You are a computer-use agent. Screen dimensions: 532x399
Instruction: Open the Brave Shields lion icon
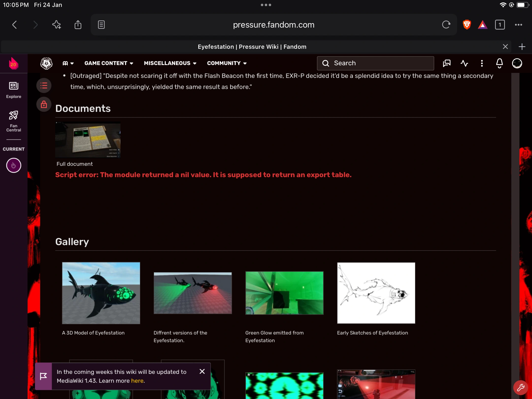tap(467, 25)
